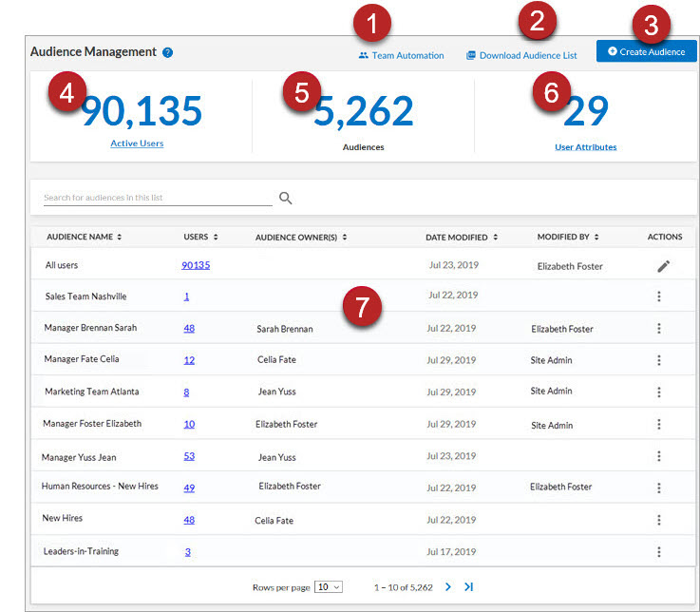Click the help question mark icon
The width and height of the screenshot is (700, 612).
coord(168,52)
